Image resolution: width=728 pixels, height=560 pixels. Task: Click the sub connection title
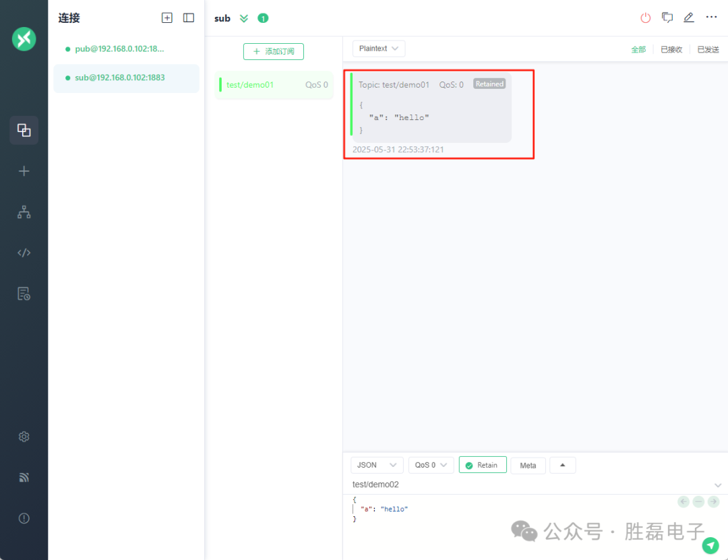[222, 18]
